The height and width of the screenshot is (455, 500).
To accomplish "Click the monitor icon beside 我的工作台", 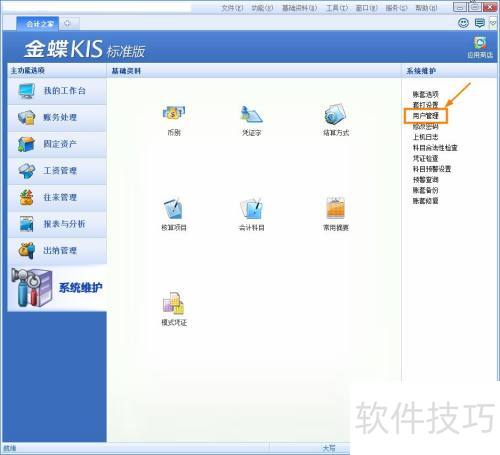I will (27, 91).
